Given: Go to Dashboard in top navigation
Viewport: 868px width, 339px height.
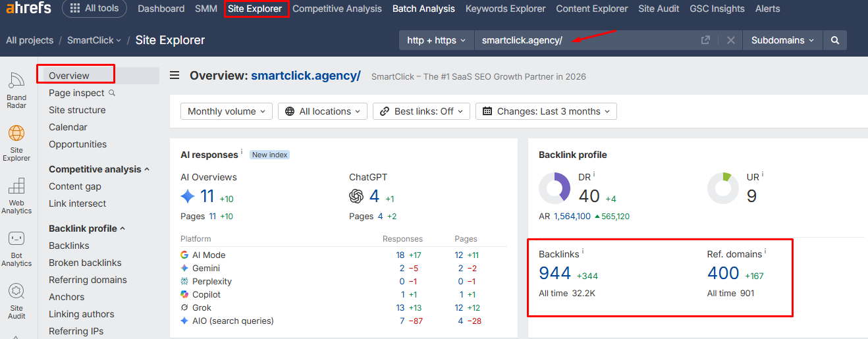Looking at the screenshot, I should click(x=161, y=9).
